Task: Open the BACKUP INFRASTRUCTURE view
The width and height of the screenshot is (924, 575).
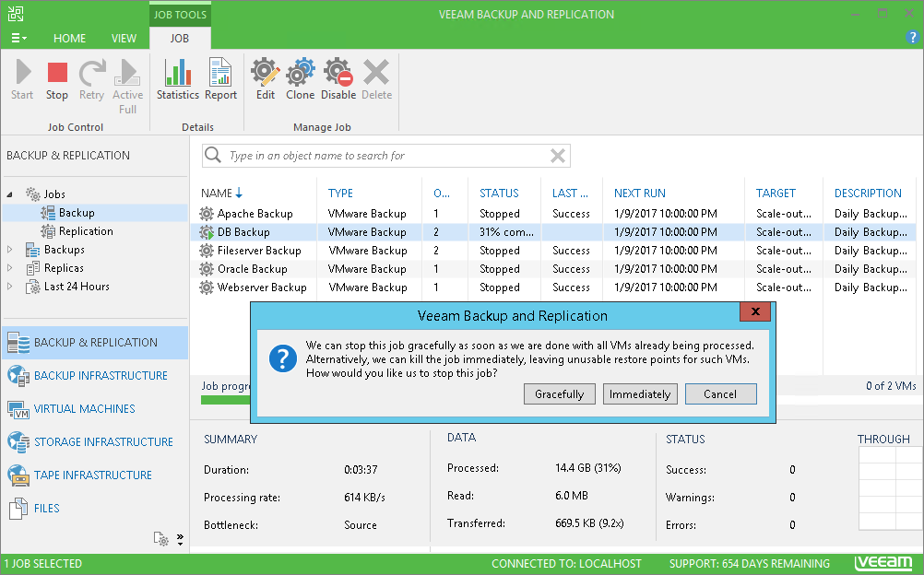Action: pos(95,375)
